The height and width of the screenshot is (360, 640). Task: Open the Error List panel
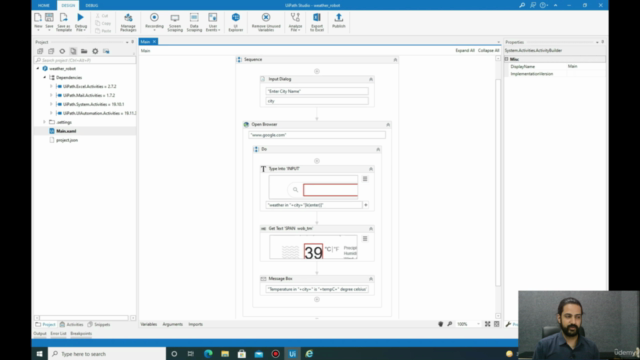click(x=58, y=333)
